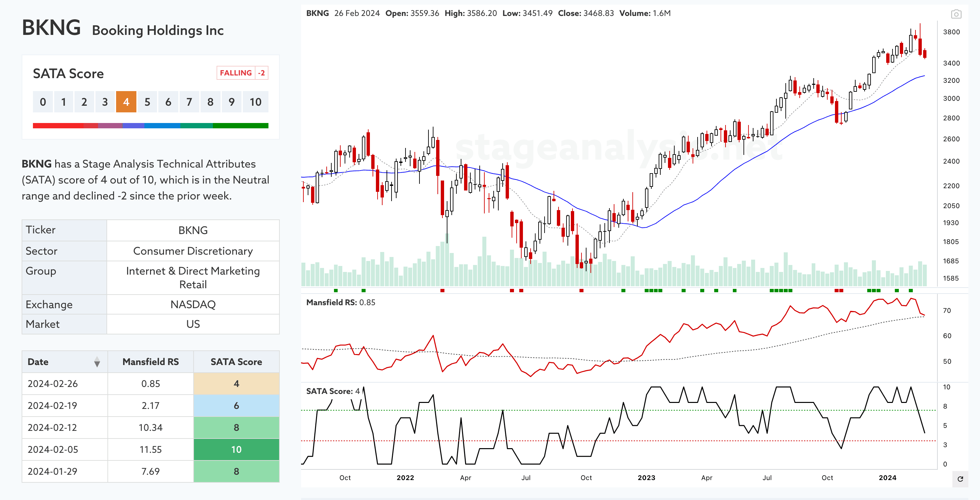Select SATA score box 5
Viewport: 980px width, 500px height.
click(x=147, y=102)
